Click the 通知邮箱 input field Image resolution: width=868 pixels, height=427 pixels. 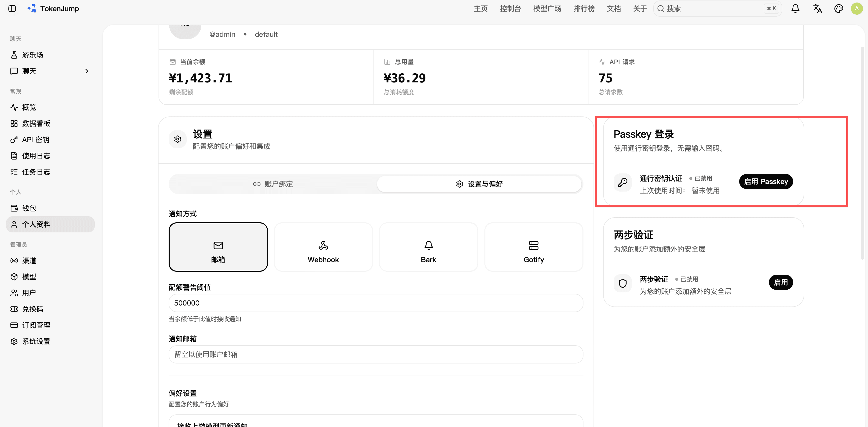tap(376, 354)
